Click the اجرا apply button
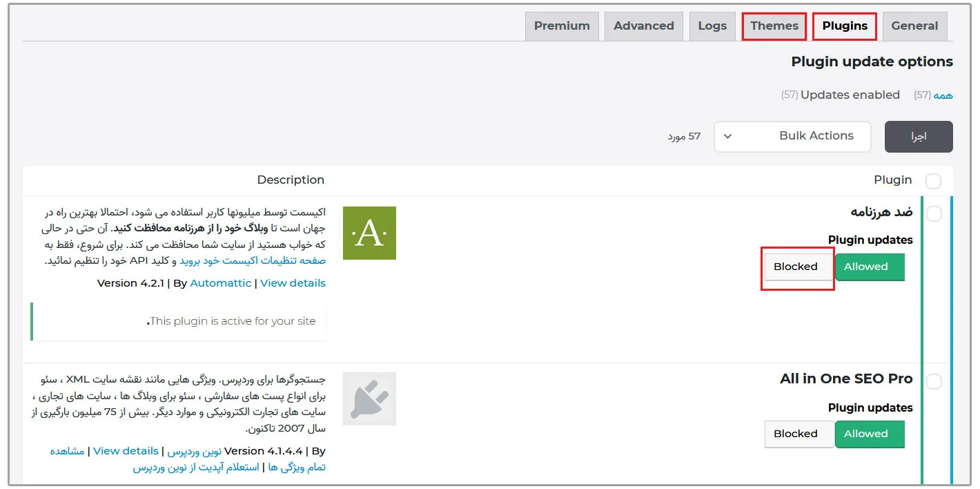 pos(919,137)
